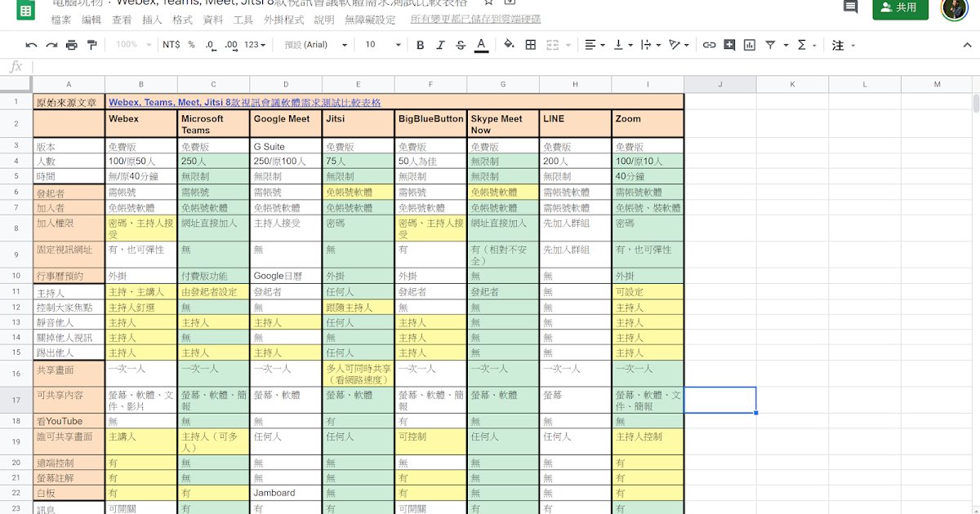The image size is (980, 514).
Task: Open the Webex, Teams, Meet, Jitsi hyperlink
Action: coord(245,103)
